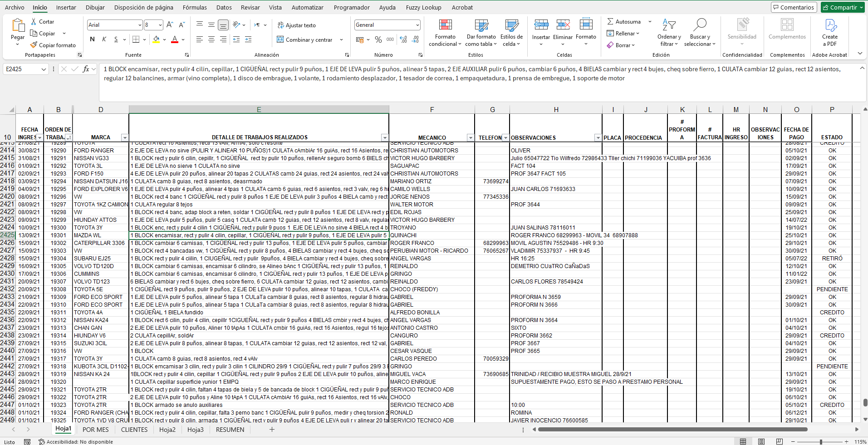Open the Datos ribbon tab
The height and width of the screenshot is (445, 868).
[224, 7]
